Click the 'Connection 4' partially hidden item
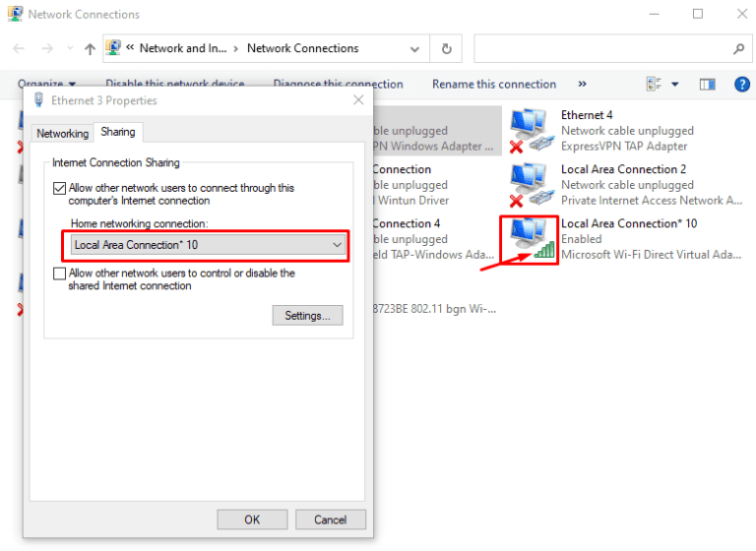Screen dimensions: 756x551 [406, 223]
